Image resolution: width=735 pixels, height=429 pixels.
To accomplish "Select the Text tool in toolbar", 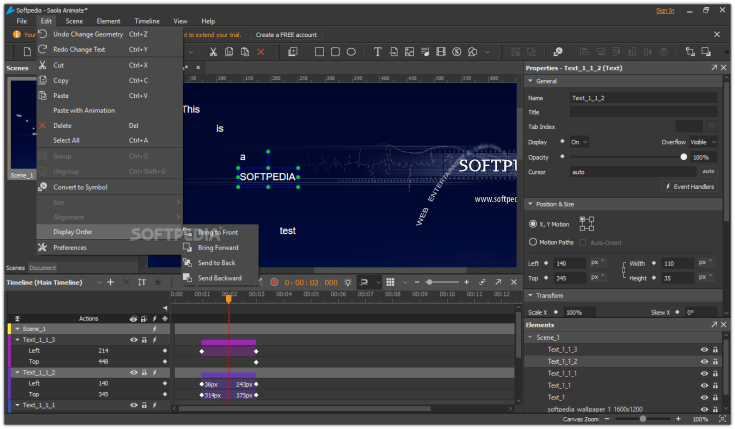I will tap(379, 51).
